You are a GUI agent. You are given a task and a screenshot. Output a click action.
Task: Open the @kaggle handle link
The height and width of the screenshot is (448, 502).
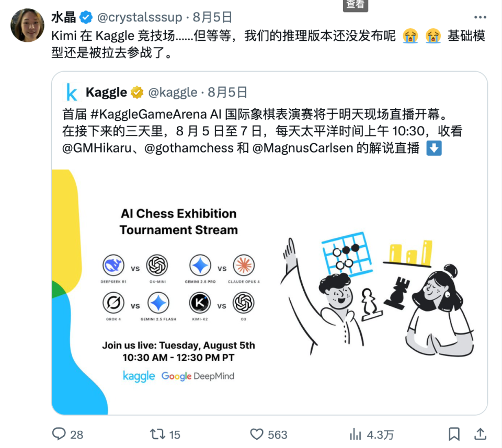pos(173,93)
